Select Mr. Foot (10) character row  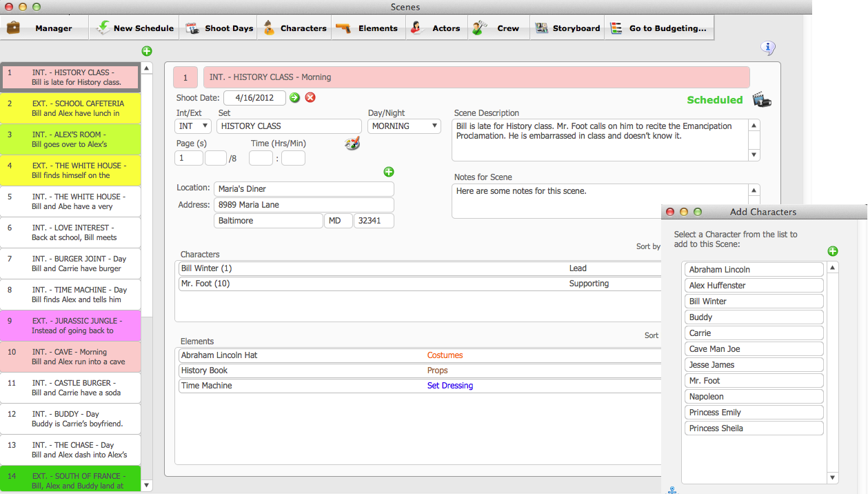click(x=419, y=284)
